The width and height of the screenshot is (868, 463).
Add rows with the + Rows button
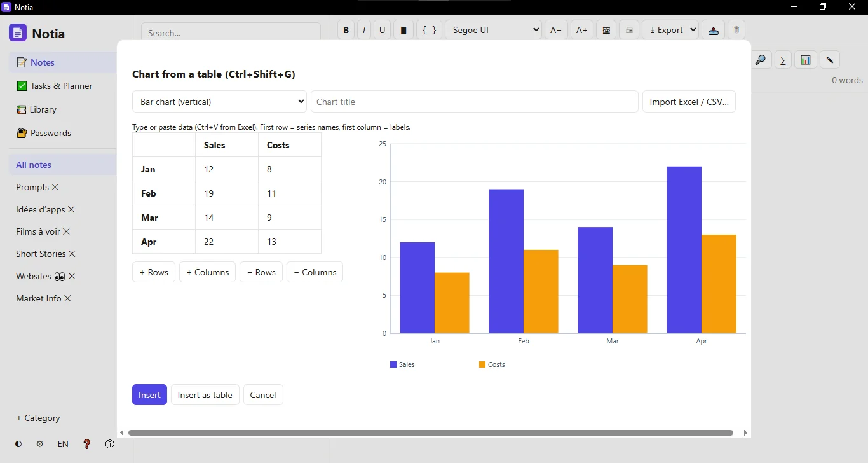(154, 272)
